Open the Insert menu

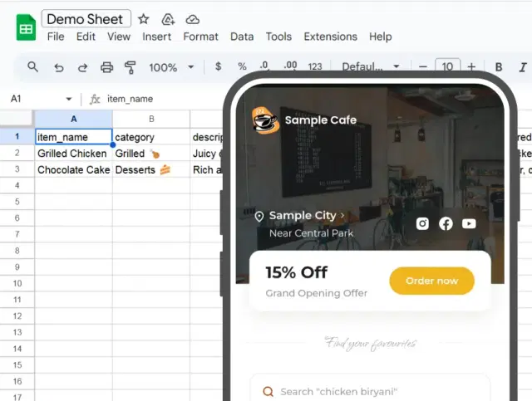tap(156, 37)
